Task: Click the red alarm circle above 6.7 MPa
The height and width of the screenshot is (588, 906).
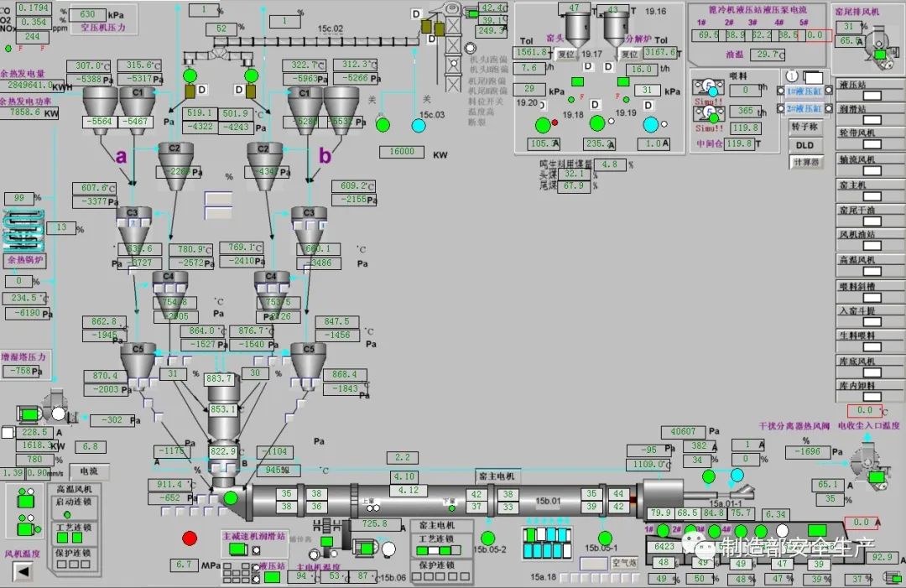Action: (x=190, y=539)
